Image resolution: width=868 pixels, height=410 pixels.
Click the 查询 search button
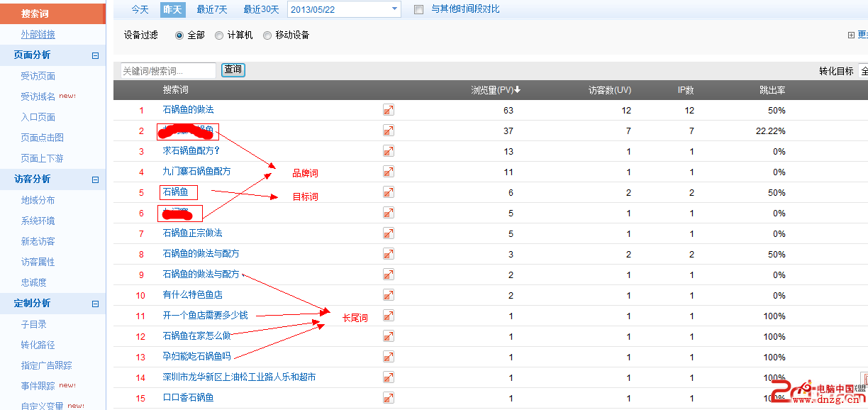point(233,70)
